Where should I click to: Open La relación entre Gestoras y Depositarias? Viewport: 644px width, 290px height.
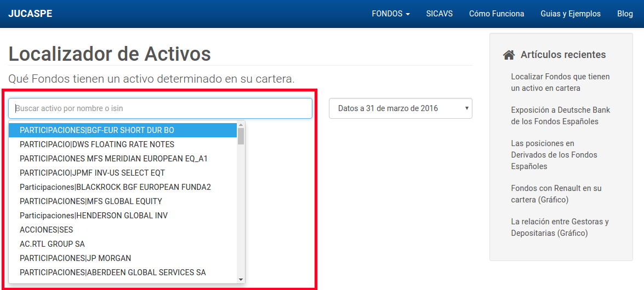(x=560, y=227)
